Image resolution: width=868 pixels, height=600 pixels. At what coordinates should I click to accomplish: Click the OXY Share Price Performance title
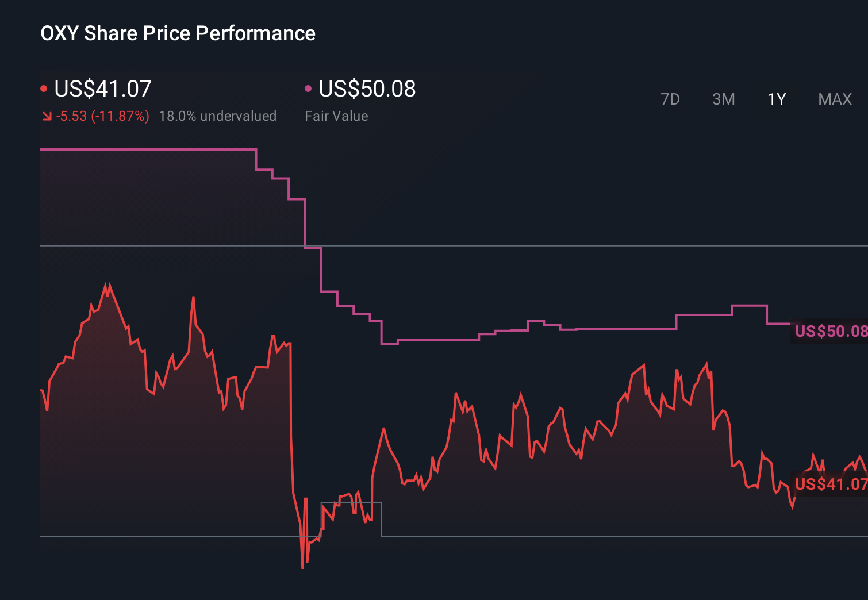click(x=178, y=33)
